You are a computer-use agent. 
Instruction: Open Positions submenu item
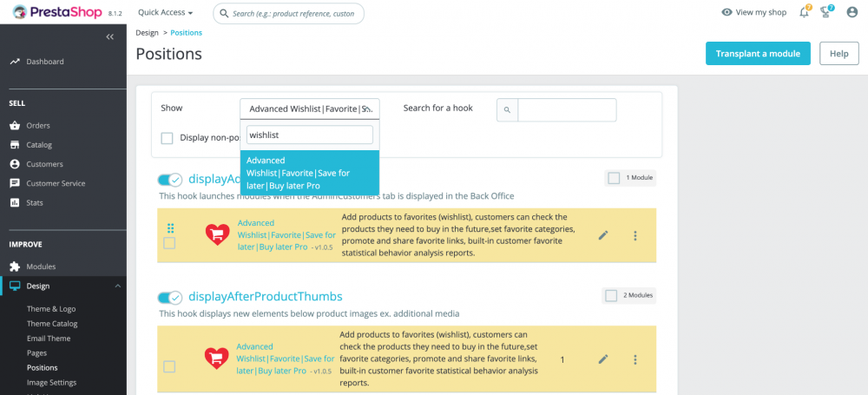[42, 368]
